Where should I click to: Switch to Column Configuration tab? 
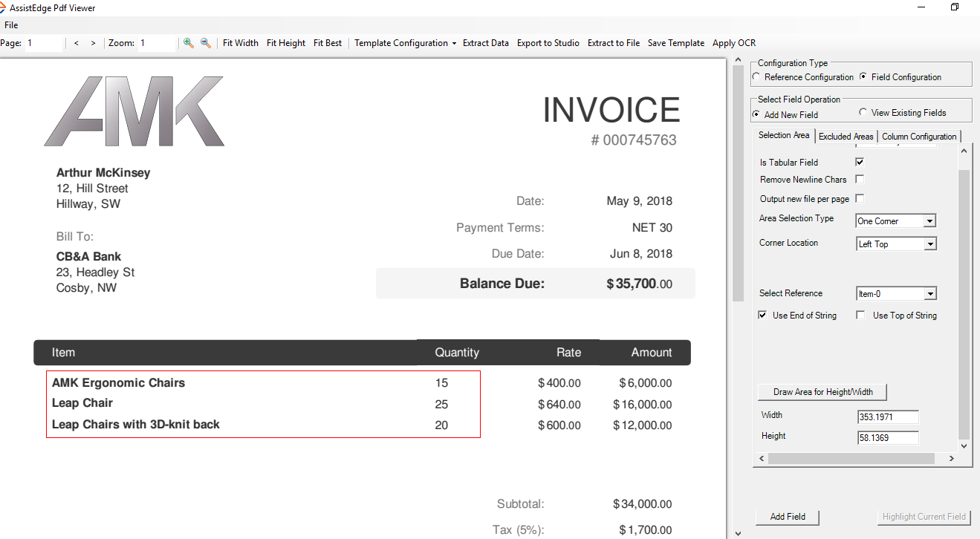(919, 137)
